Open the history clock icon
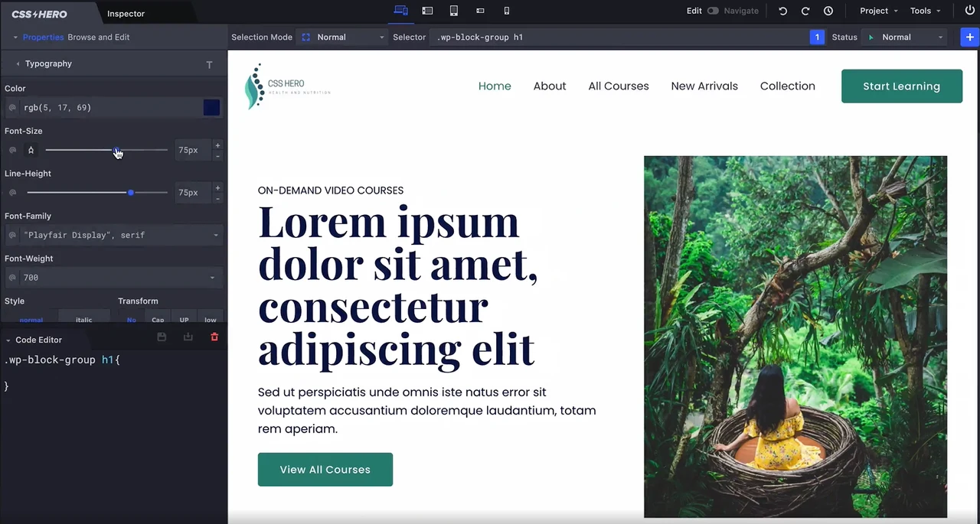Image resolution: width=980 pixels, height=524 pixels. [x=828, y=11]
